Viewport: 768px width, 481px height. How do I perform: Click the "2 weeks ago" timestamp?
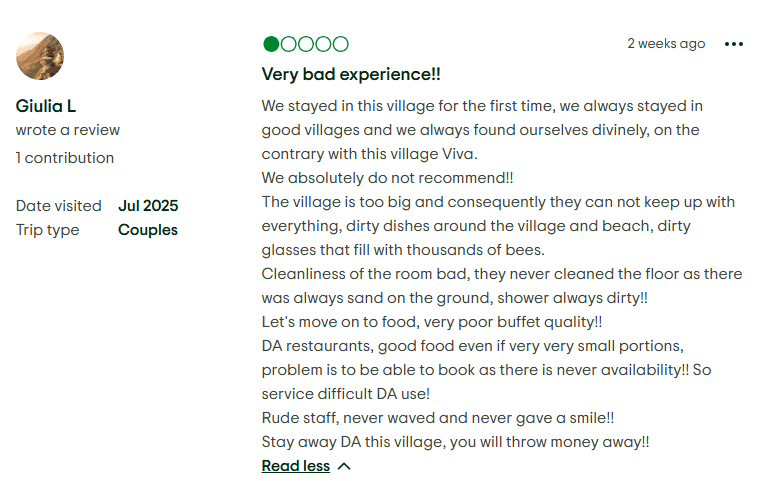click(666, 44)
